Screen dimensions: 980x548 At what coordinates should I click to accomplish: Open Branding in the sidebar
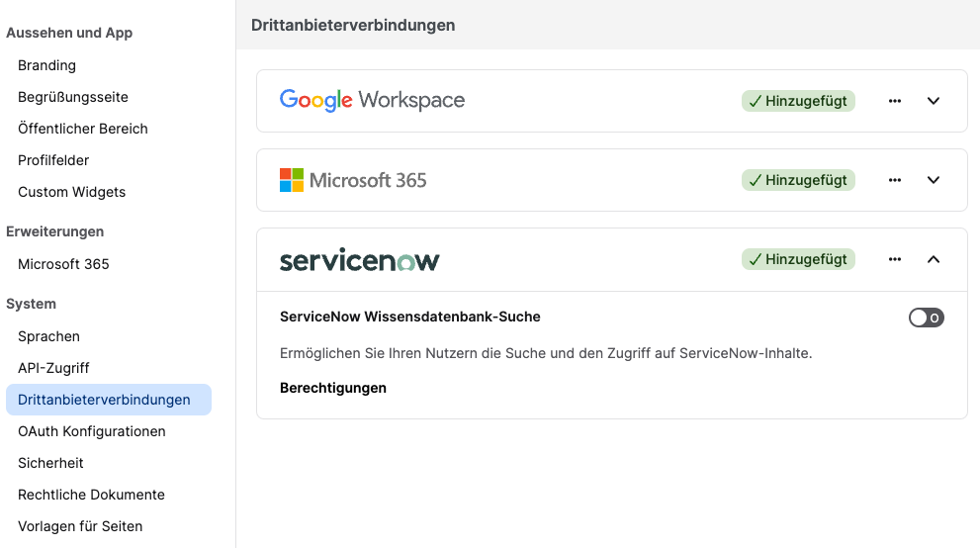(x=46, y=65)
